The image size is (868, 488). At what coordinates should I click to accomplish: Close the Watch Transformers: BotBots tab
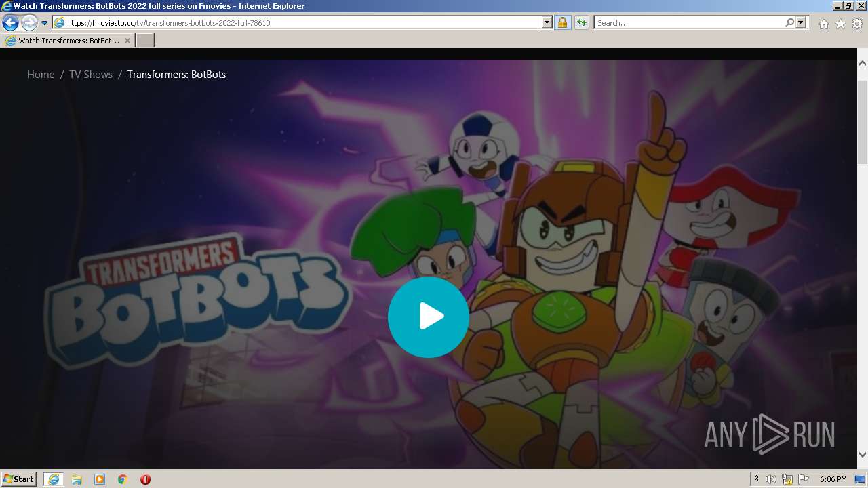tap(127, 41)
